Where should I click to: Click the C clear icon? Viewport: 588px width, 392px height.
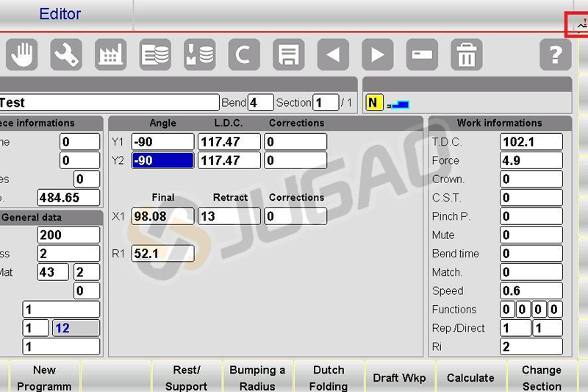pos(244,54)
